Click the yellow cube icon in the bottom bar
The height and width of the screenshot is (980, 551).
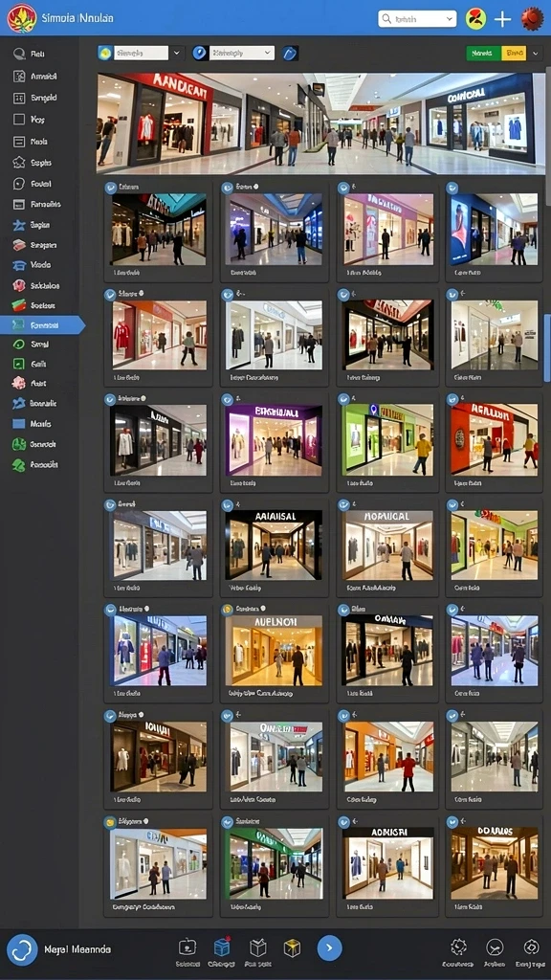[x=292, y=948]
